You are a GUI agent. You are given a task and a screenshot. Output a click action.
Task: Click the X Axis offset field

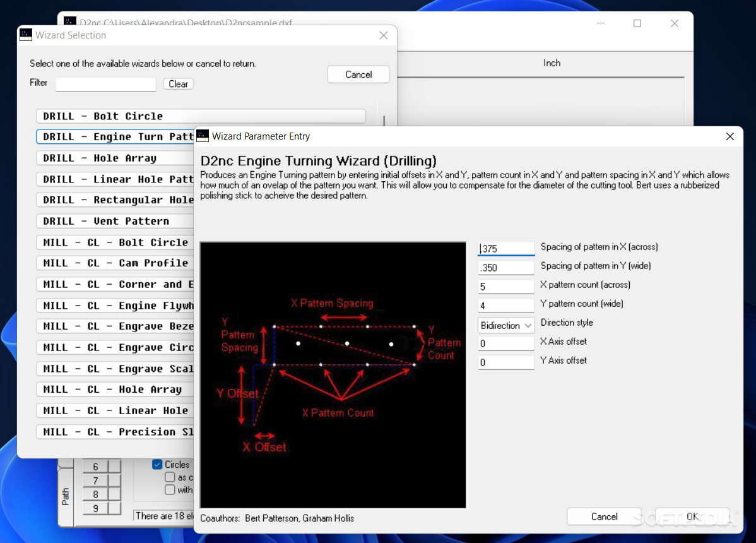505,343
